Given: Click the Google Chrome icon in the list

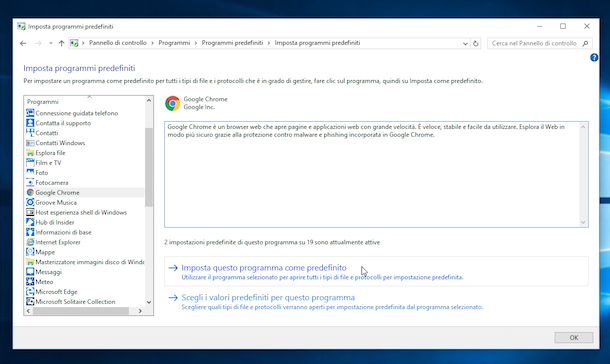Looking at the screenshot, I should 30,192.
